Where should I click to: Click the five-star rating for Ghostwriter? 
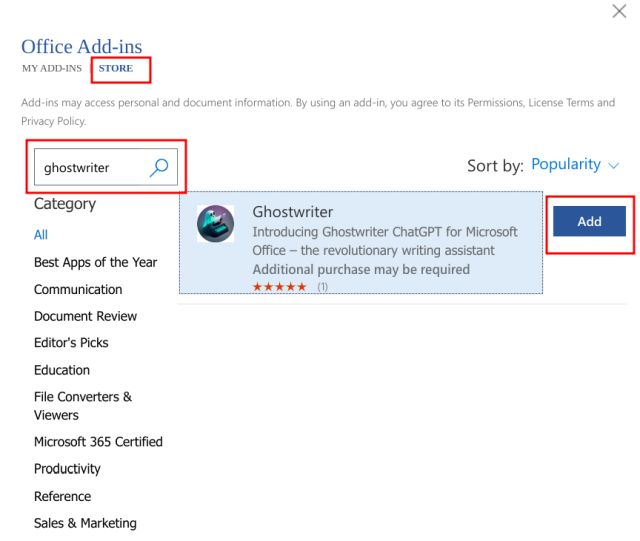click(x=280, y=287)
